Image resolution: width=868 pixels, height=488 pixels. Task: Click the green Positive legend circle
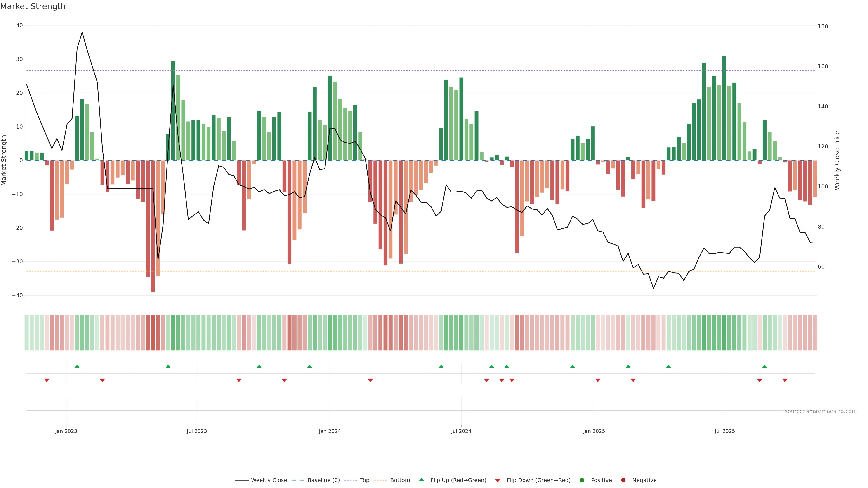click(582, 480)
